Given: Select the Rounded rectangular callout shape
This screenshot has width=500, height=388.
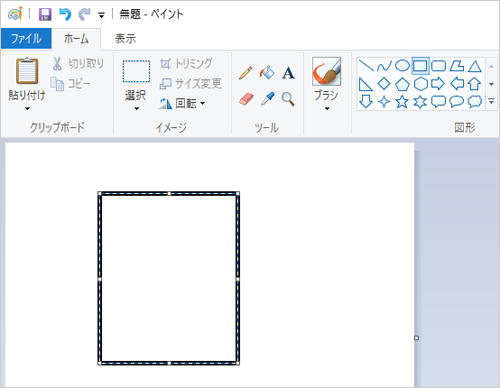Looking at the screenshot, I should 439,102.
